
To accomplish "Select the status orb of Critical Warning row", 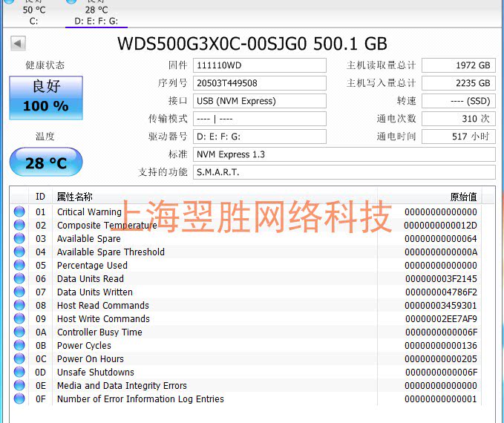I will click(19, 211).
